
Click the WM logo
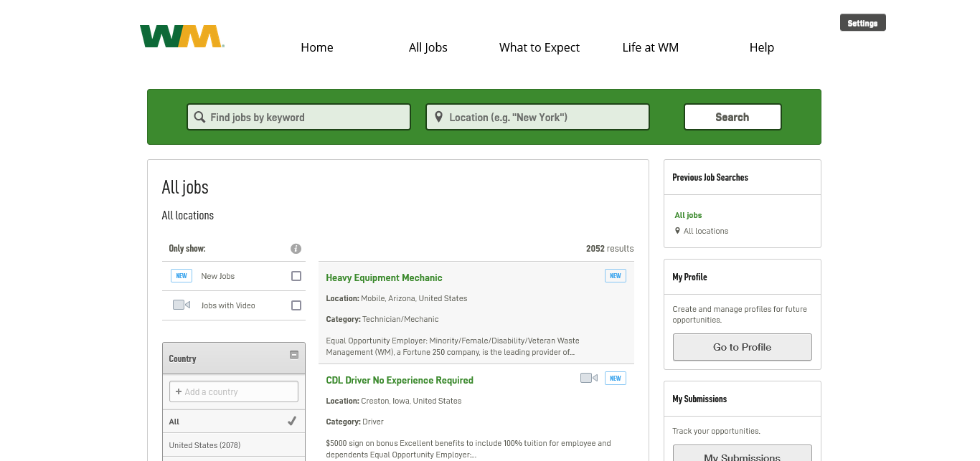[x=182, y=37]
